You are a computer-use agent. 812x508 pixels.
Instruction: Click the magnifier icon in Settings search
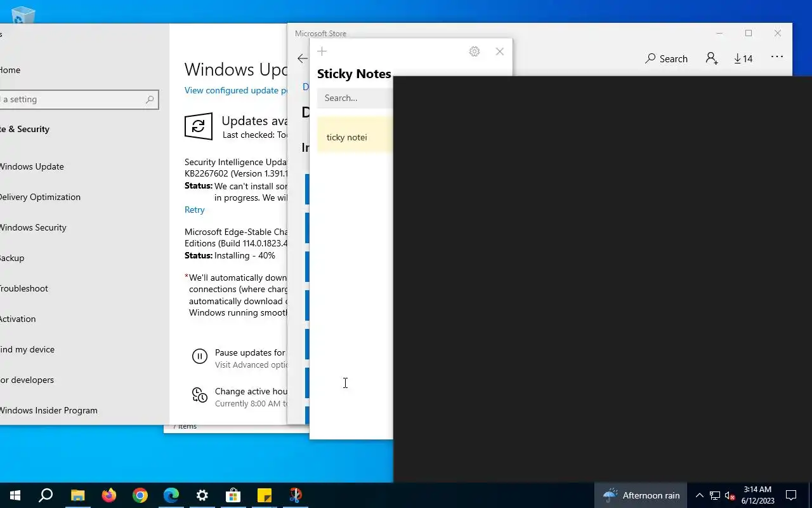[150, 99]
